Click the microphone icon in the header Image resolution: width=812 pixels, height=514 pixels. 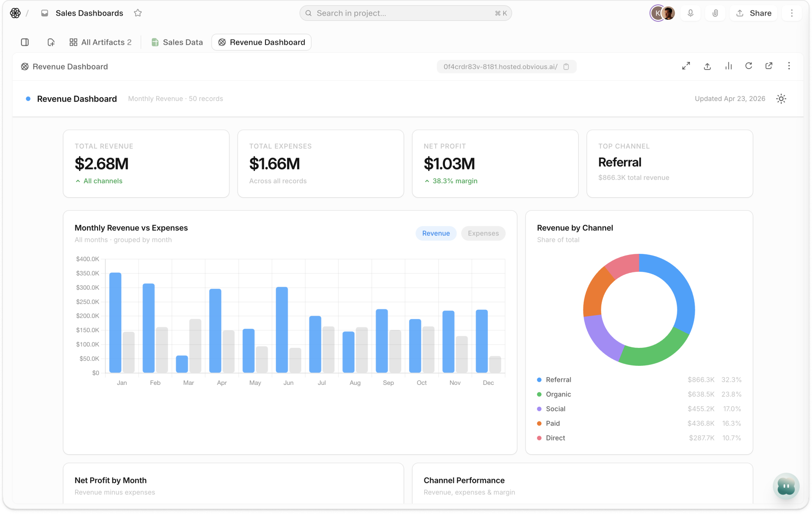tap(690, 13)
